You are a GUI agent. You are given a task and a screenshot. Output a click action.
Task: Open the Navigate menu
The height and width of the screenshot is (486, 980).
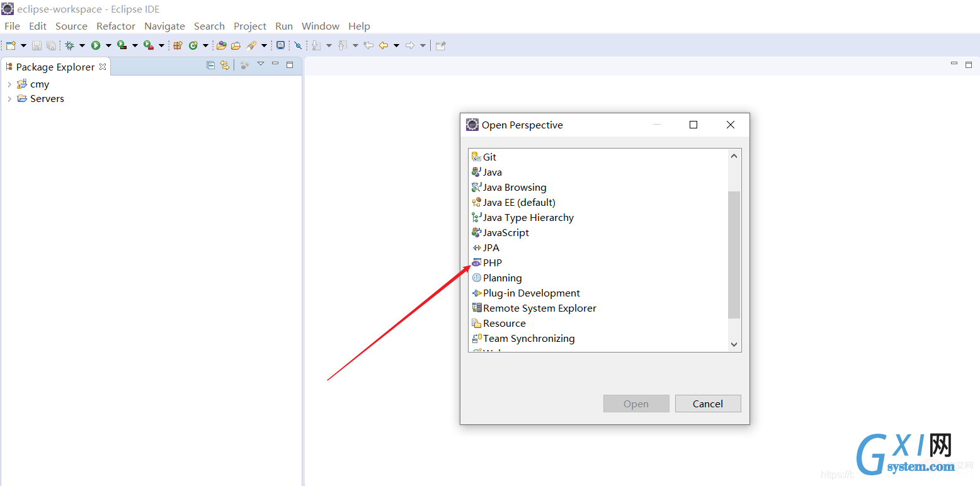(x=164, y=26)
